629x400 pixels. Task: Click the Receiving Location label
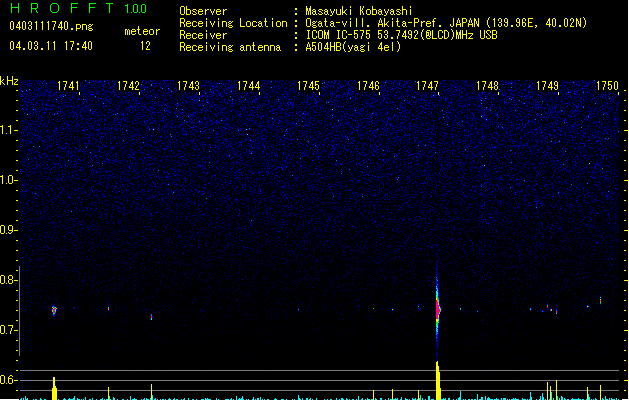(233, 23)
